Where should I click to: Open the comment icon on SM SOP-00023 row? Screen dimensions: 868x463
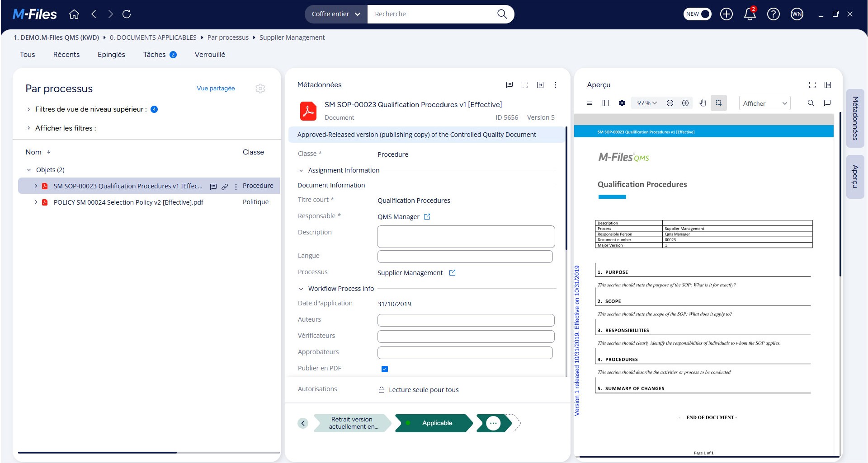[x=213, y=187]
